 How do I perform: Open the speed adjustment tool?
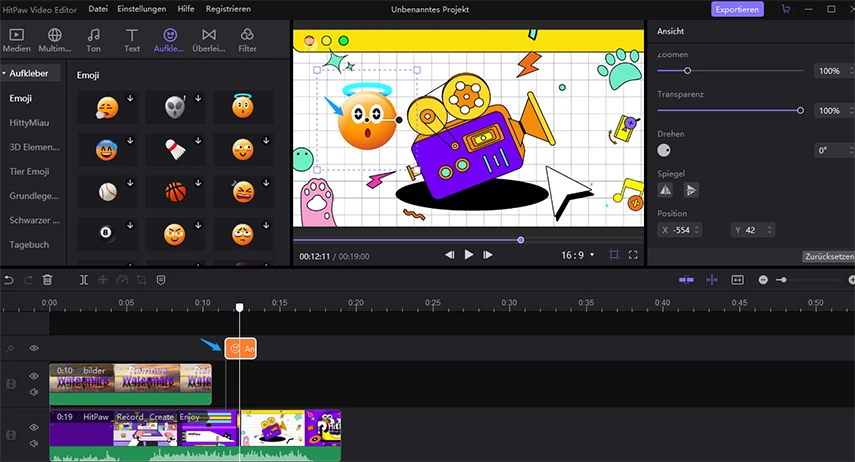[x=122, y=280]
